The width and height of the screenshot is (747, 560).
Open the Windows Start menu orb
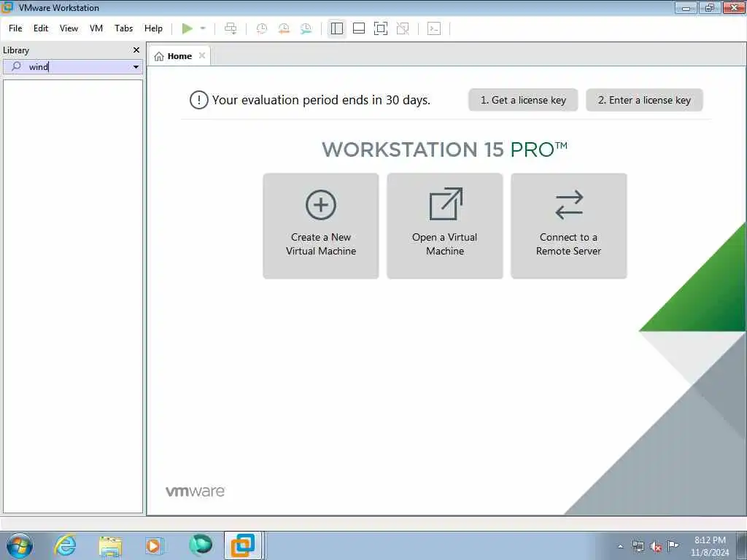pyautogui.click(x=20, y=545)
